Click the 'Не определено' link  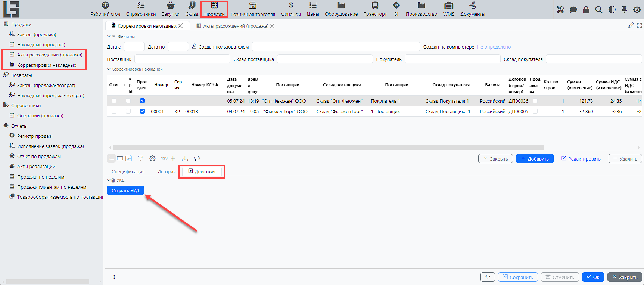pyautogui.click(x=494, y=47)
